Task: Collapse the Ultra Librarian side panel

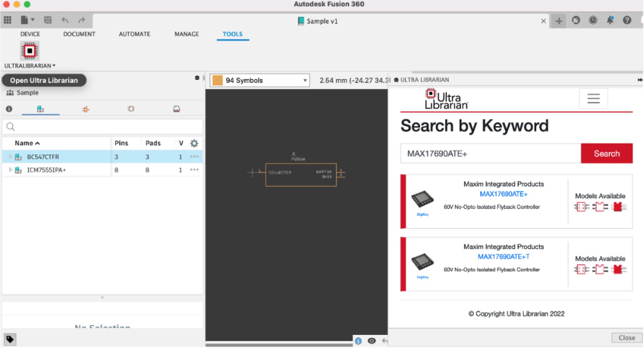Action: [x=640, y=80]
